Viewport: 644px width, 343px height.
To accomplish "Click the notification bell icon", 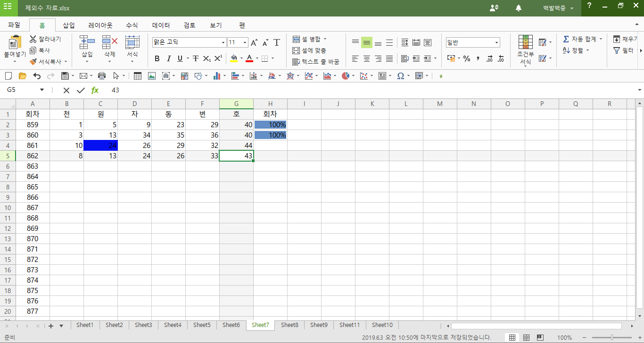I will [x=519, y=8].
